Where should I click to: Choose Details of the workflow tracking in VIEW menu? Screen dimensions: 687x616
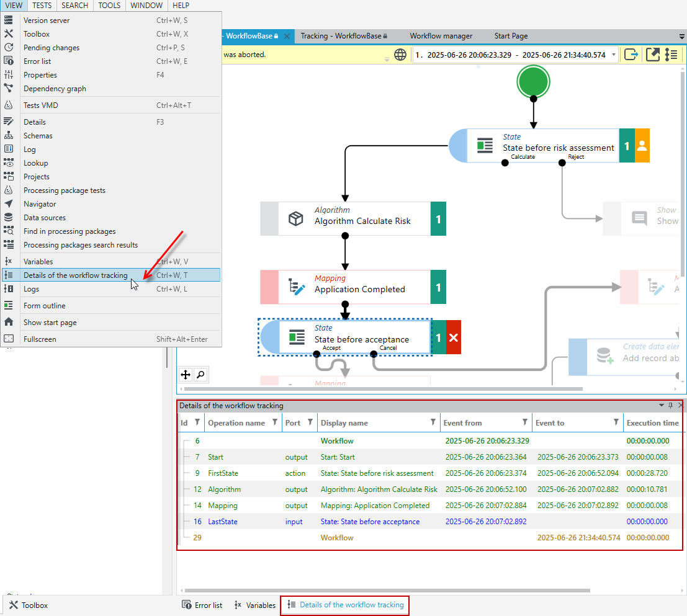point(111,275)
